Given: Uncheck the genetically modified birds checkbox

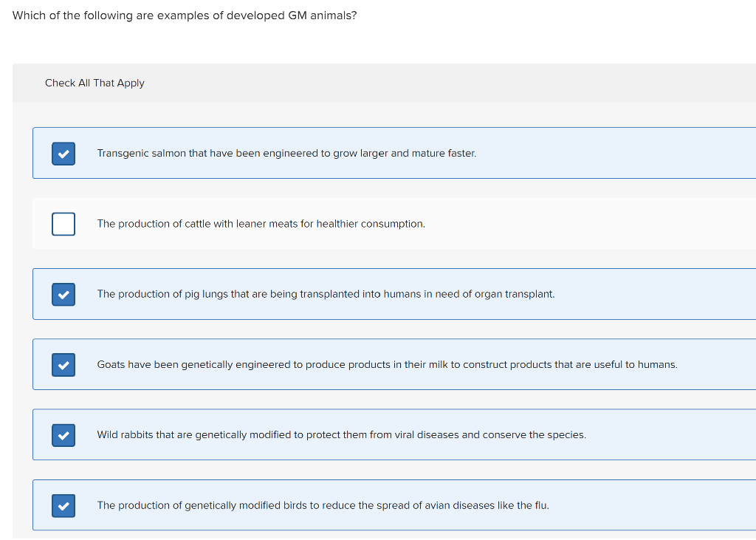Looking at the screenshot, I should [63, 506].
